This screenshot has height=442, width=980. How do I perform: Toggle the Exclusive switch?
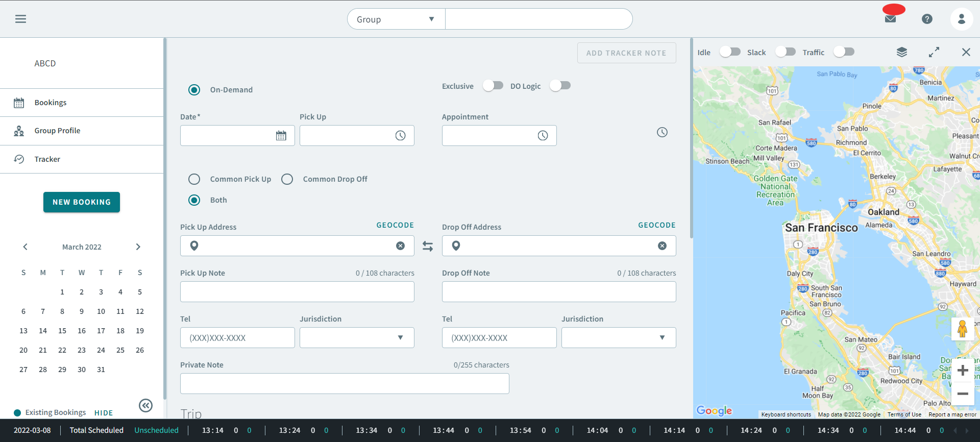[x=493, y=86]
